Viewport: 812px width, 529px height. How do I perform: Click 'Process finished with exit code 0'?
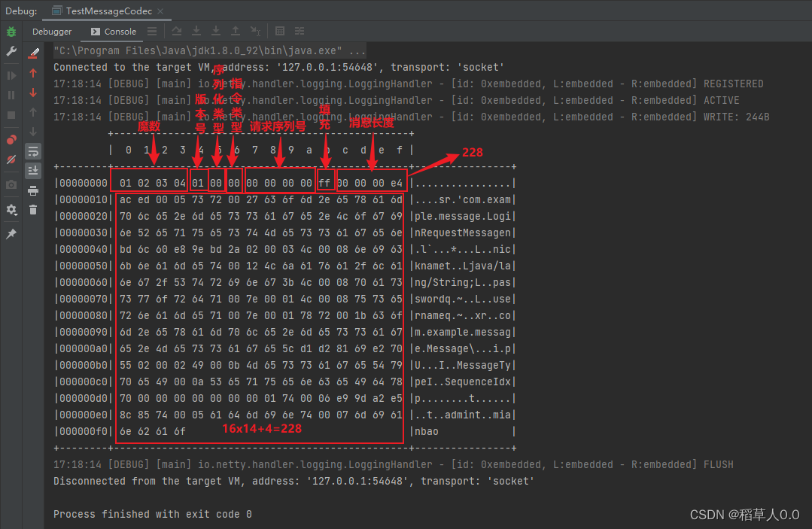tap(153, 515)
